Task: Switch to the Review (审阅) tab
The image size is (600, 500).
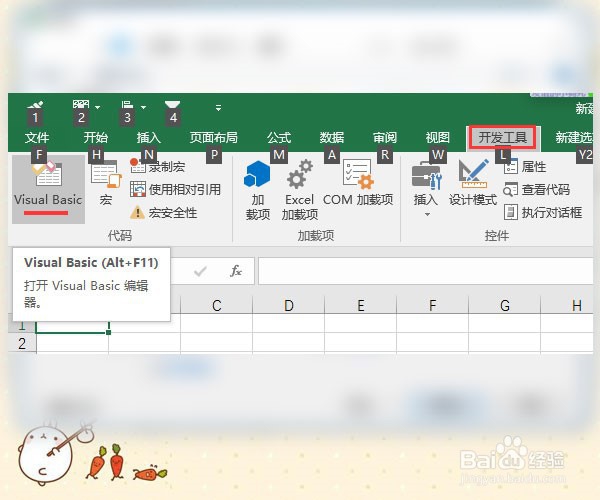Action: [385, 137]
